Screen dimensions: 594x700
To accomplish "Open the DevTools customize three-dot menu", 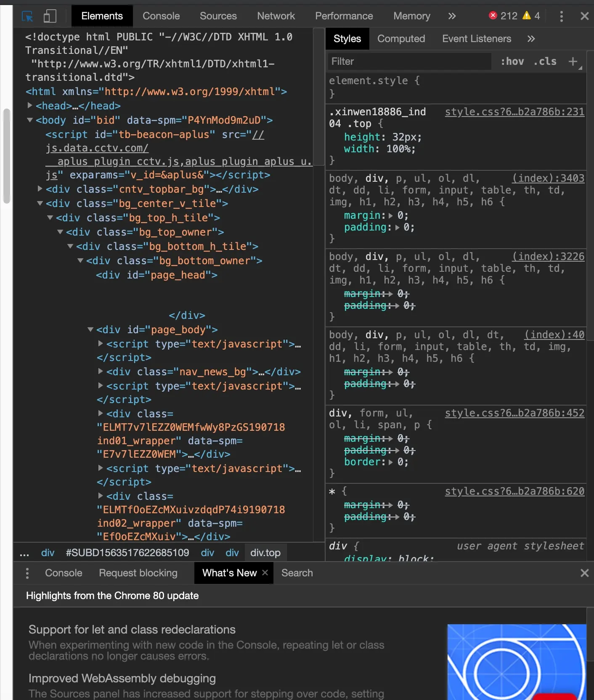I will point(561,16).
